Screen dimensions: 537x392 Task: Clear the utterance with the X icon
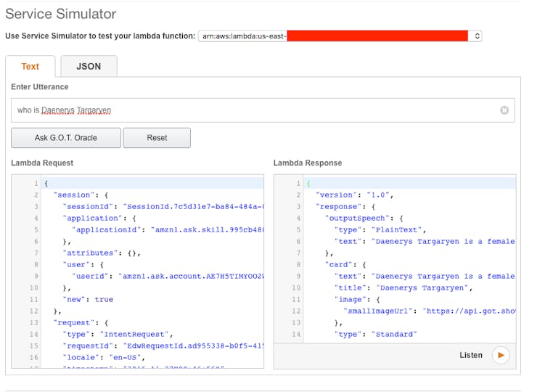pyautogui.click(x=504, y=110)
